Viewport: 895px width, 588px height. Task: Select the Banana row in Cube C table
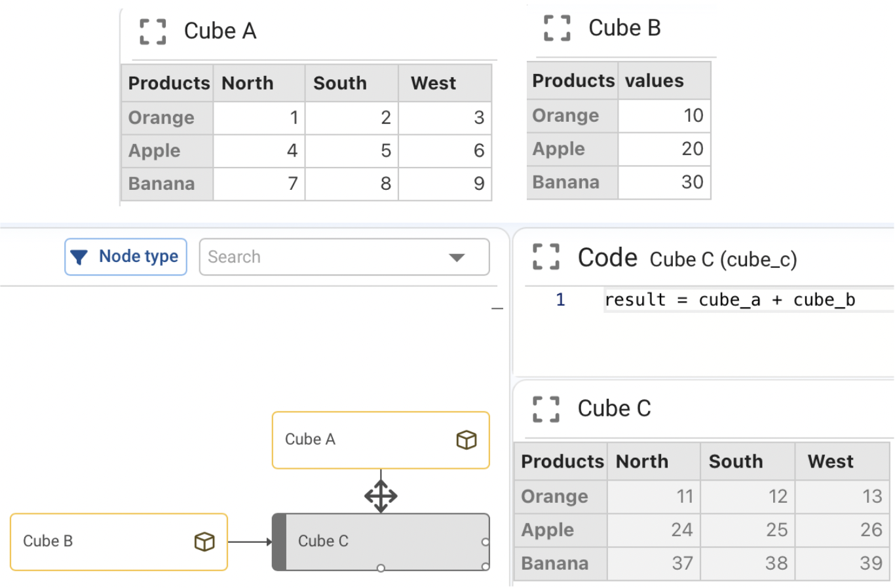coord(555,563)
